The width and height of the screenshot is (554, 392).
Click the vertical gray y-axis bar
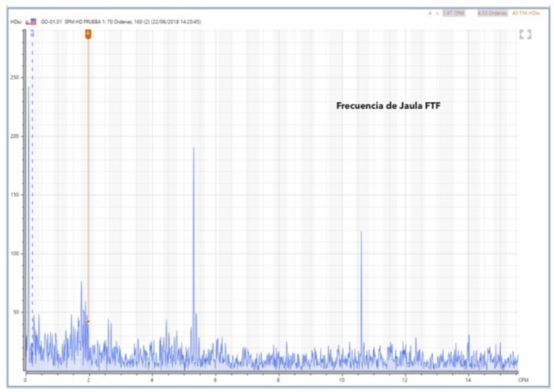coord(26,199)
